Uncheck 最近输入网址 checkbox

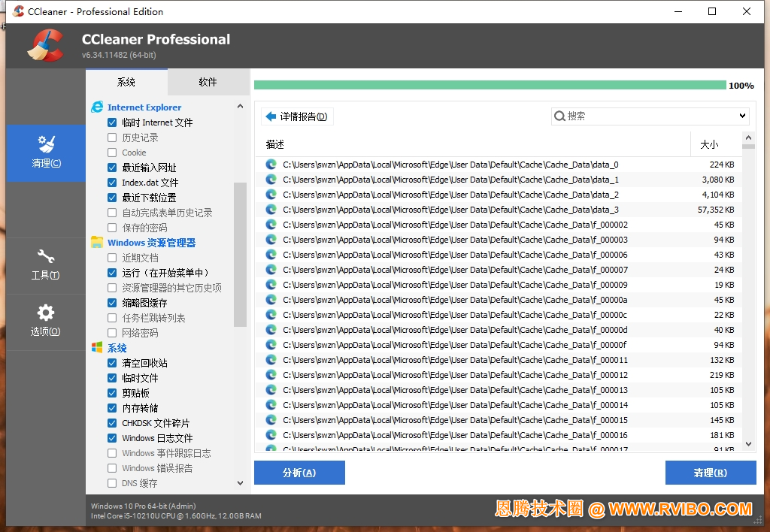pyautogui.click(x=112, y=168)
